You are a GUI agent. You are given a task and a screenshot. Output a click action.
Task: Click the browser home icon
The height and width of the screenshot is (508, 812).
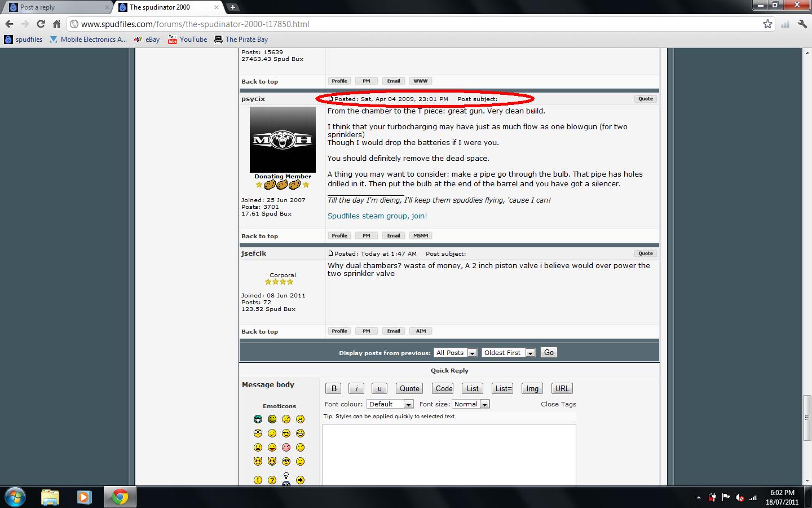point(56,24)
